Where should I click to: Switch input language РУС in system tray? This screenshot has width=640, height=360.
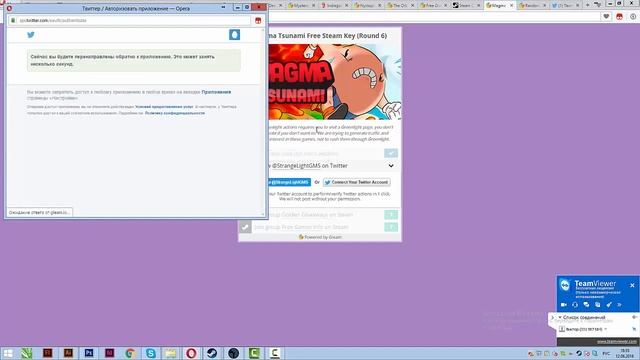click(x=607, y=353)
